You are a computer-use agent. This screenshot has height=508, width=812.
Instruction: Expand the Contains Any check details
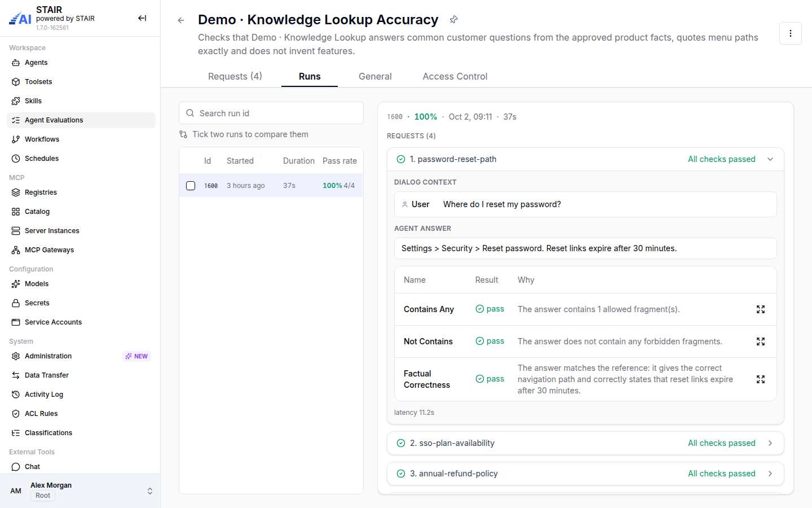761,309
